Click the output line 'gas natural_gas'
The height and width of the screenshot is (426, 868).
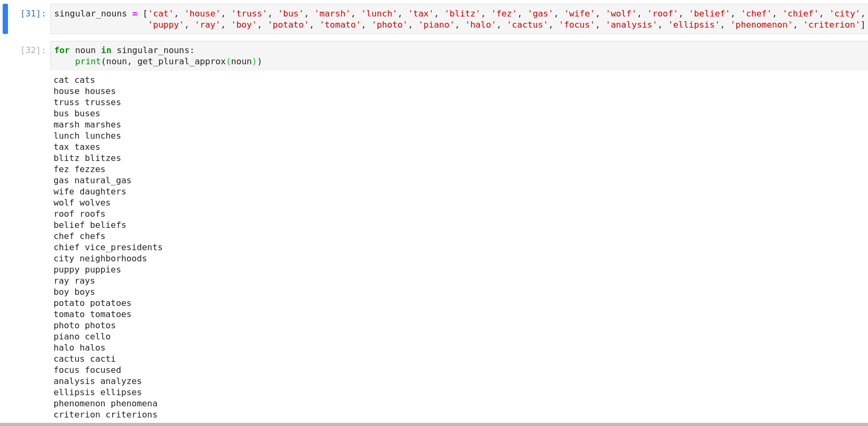92,181
